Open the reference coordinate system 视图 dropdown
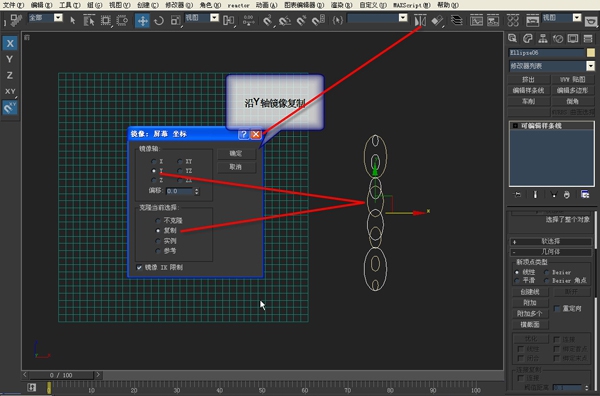Screen dimensions: 600x396 [x=214, y=18]
